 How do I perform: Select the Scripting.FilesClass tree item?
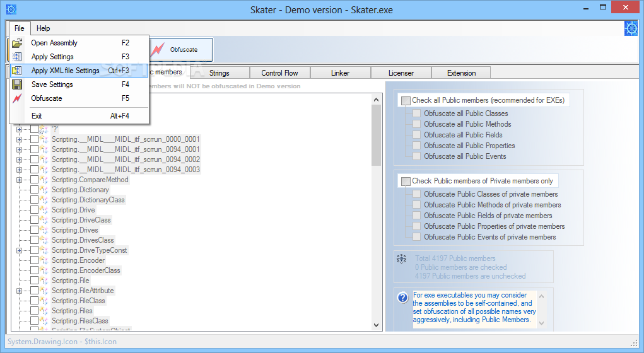(79, 321)
